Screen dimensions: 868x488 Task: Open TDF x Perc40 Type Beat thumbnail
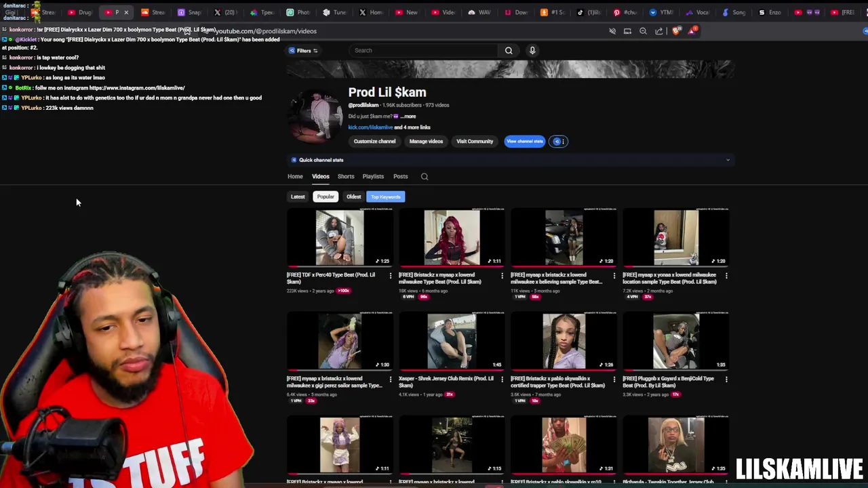click(340, 237)
